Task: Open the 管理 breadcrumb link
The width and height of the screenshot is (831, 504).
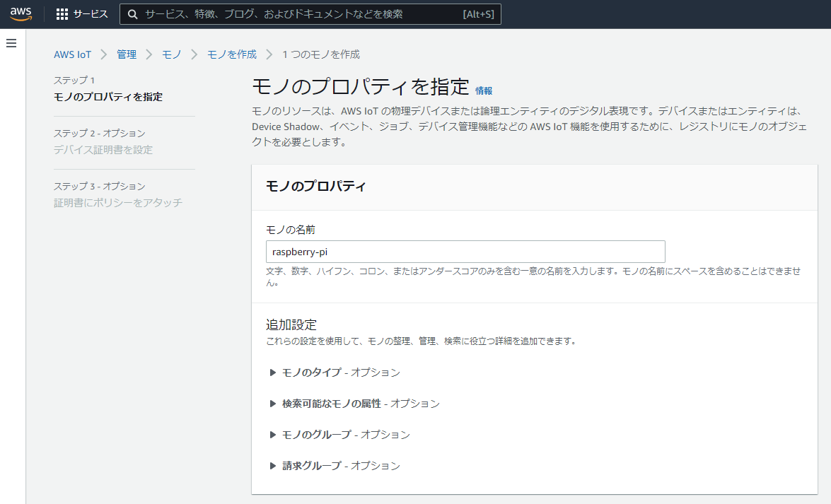Action: pyautogui.click(x=127, y=54)
